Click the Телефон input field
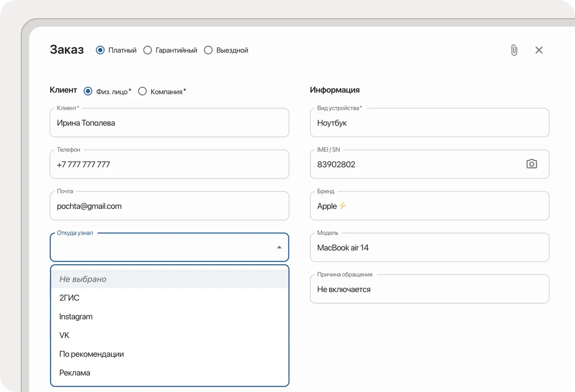Screen dimensions: 575x392 tap(169, 164)
